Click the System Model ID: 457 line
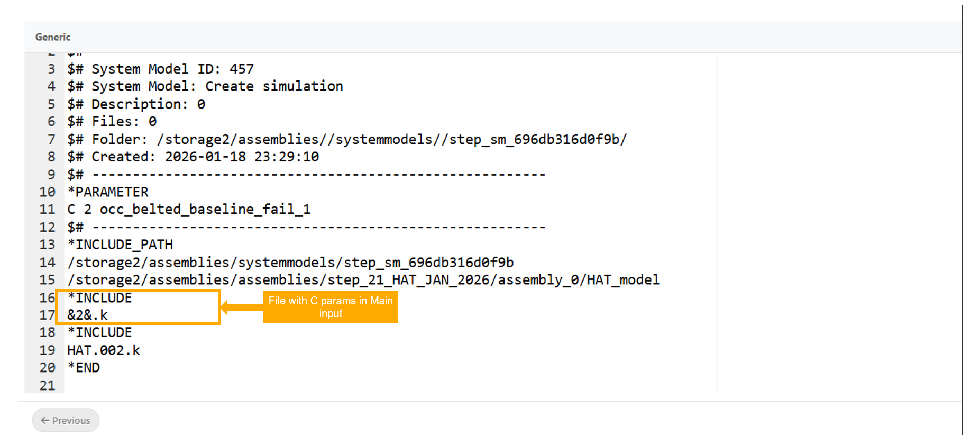The image size is (980, 443). tap(160, 69)
